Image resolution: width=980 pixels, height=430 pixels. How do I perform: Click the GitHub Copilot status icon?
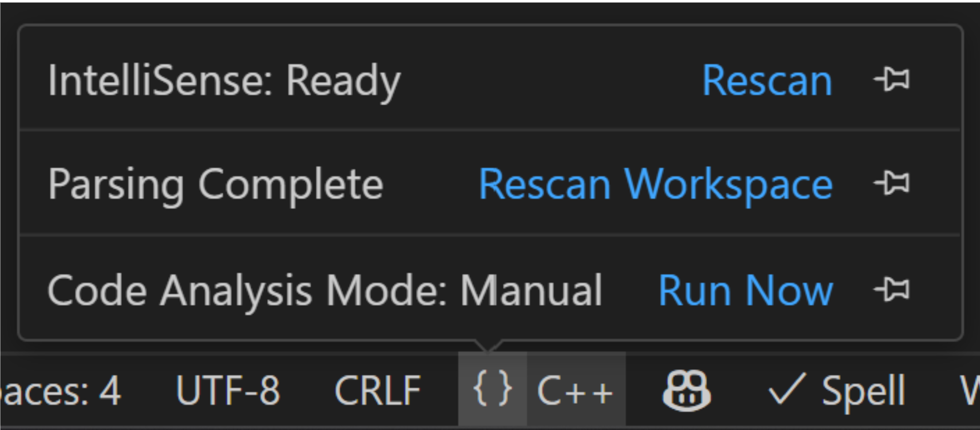[687, 393]
